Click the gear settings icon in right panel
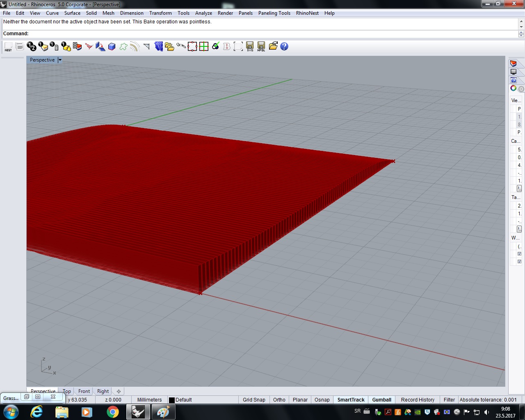Viewport: 525px width, 420px height. (521, 89)
